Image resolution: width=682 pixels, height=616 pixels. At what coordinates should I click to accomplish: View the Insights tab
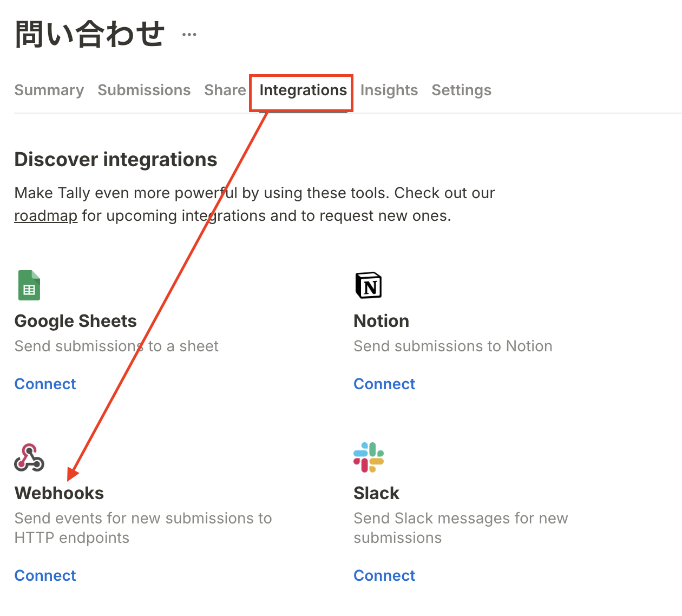click(x=389, y=90)
